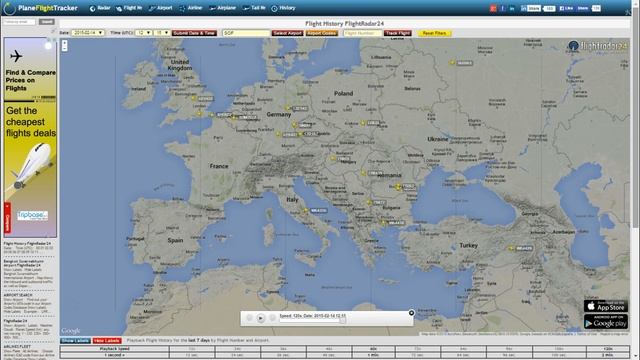This screenshot has height=360, width=640.
Task: Click the Hide Labels button
Action: pyautogui.click(x=107, y=340)
